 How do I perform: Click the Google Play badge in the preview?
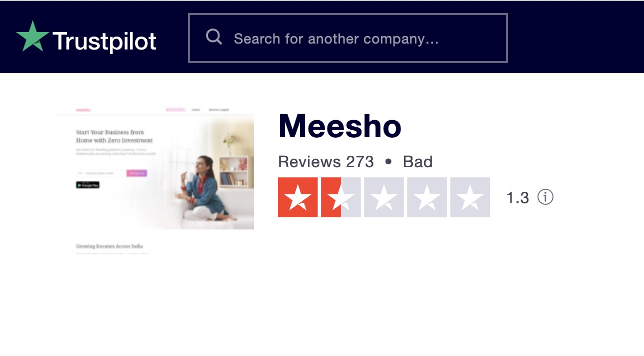pyautogui.click(x=88, y=185)
